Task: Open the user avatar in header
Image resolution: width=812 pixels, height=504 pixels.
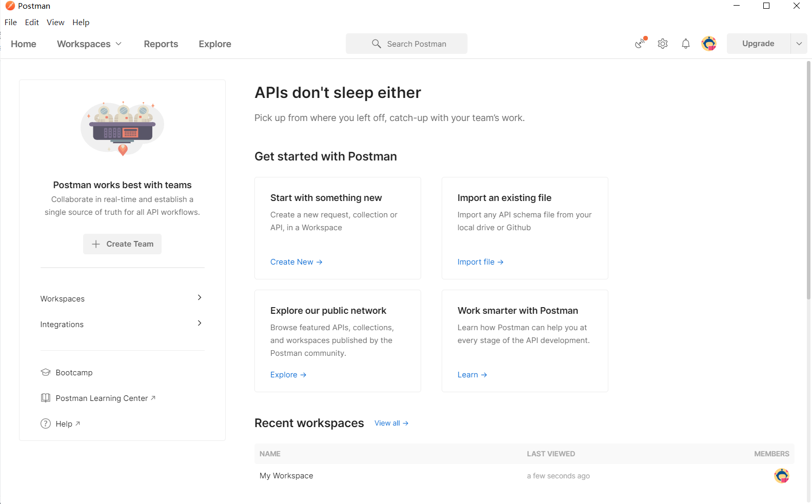Action: click(709, 44)
